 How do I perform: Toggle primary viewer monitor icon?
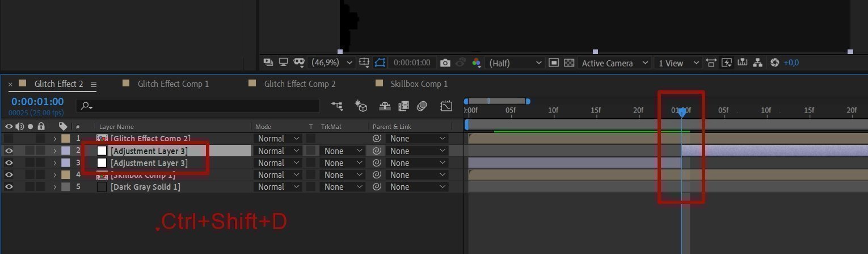coord(283,63)
